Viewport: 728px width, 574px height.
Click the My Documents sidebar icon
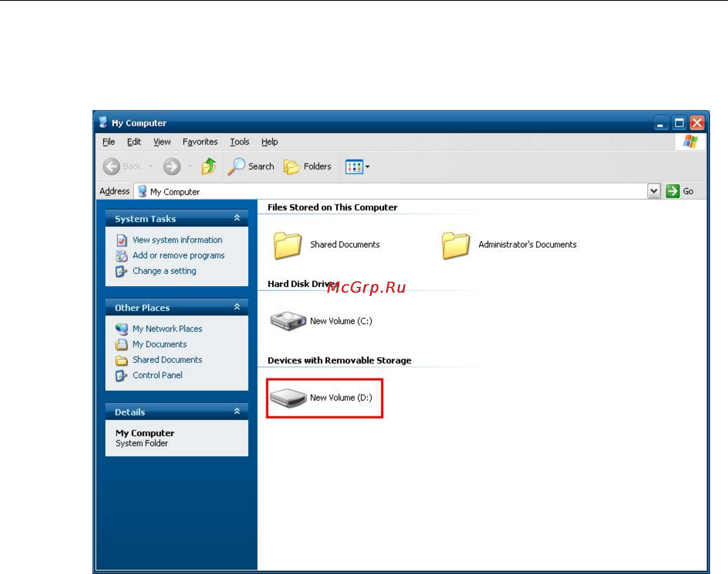coord(122,344)
